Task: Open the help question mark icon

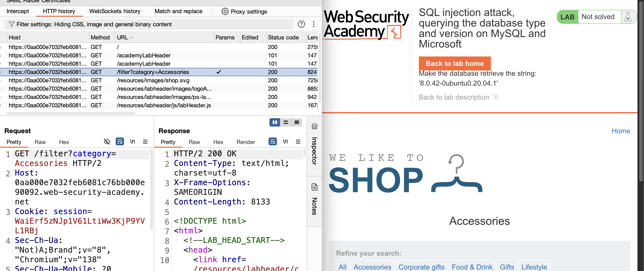Action: click(301, 24)
